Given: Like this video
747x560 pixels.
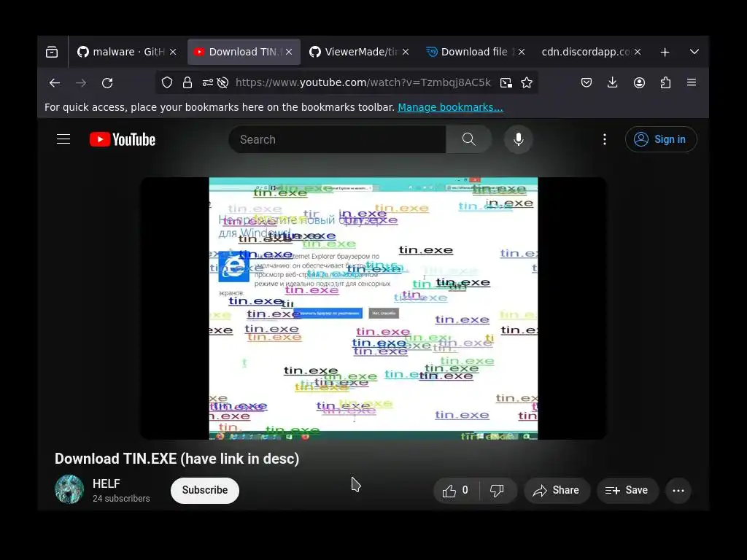Looking at the screenshot, I should pos(456,491).
